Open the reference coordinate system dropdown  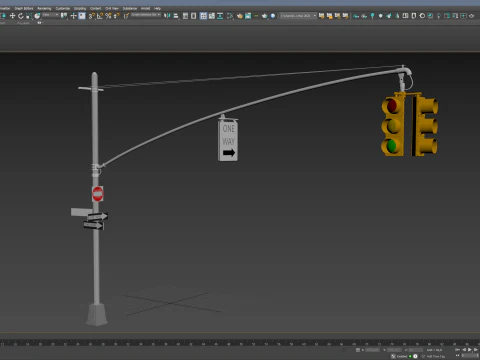tap(51, 15)
